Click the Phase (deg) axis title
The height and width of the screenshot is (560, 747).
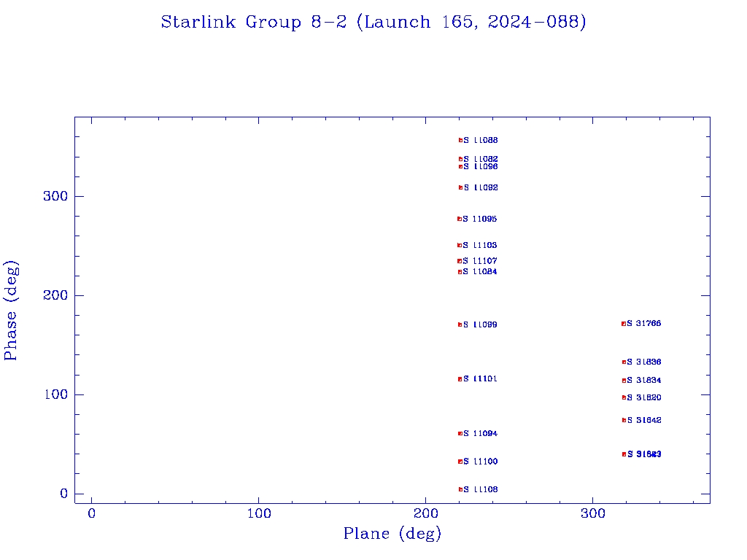10,311
